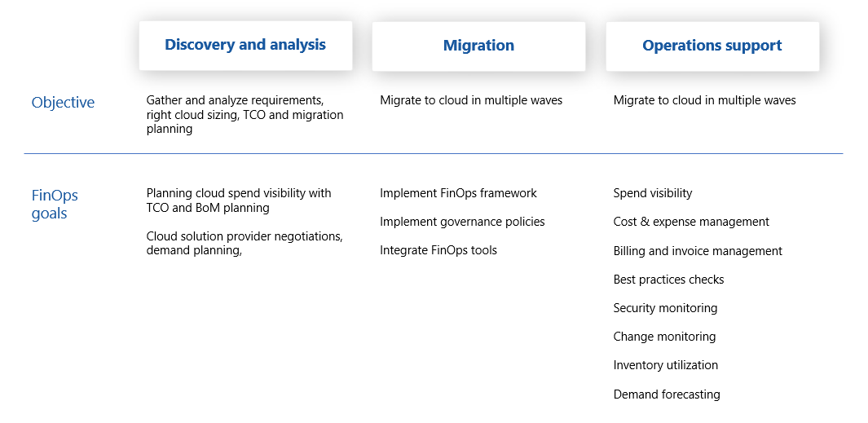The height and width of the screenshot is (423, 868).
Task: Click the Demand forecasting item
Action: click(x=667, y=394)
